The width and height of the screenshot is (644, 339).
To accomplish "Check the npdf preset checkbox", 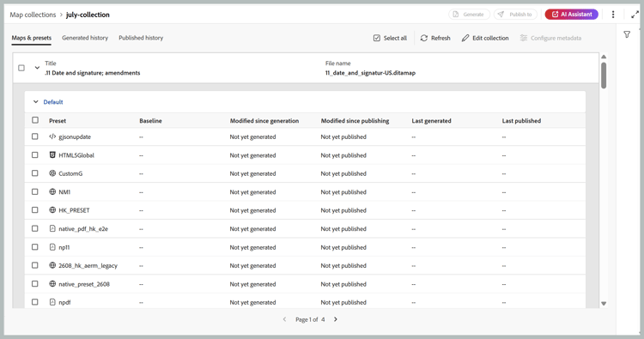I will pos(35,302).
